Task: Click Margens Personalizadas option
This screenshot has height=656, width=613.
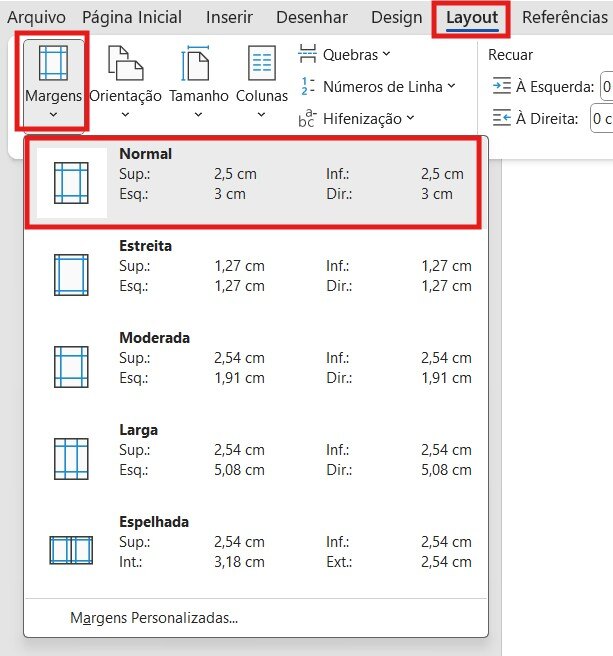Action: pyautogui.click(x=154, y=617)
